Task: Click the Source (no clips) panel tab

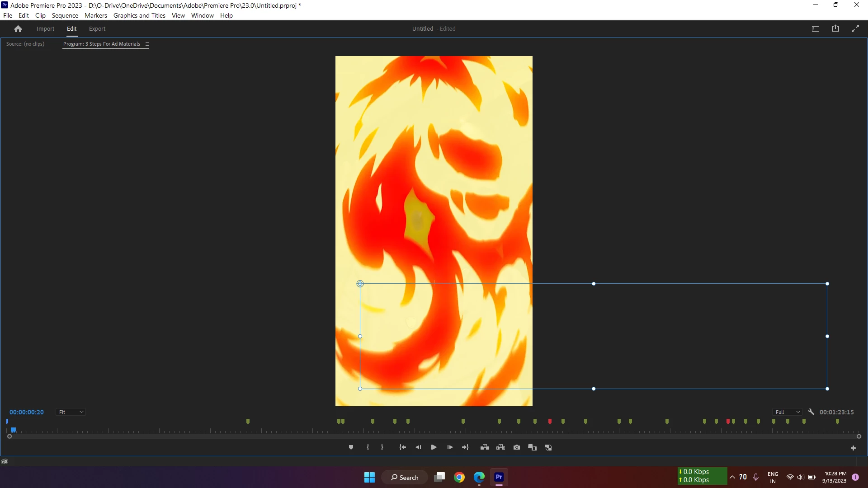Action: 25,44
